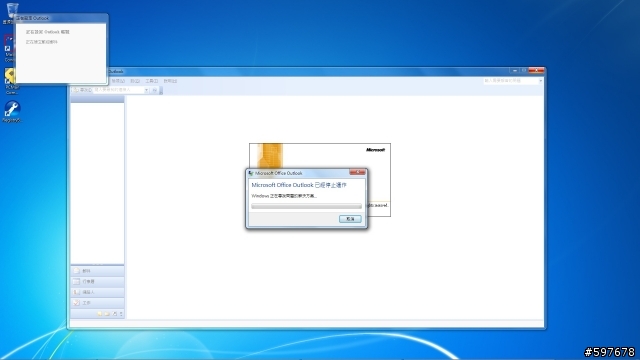Click the 正在設定 Outlook window title bar
This screenshot has height=360, width=640.
pos(61,18)
